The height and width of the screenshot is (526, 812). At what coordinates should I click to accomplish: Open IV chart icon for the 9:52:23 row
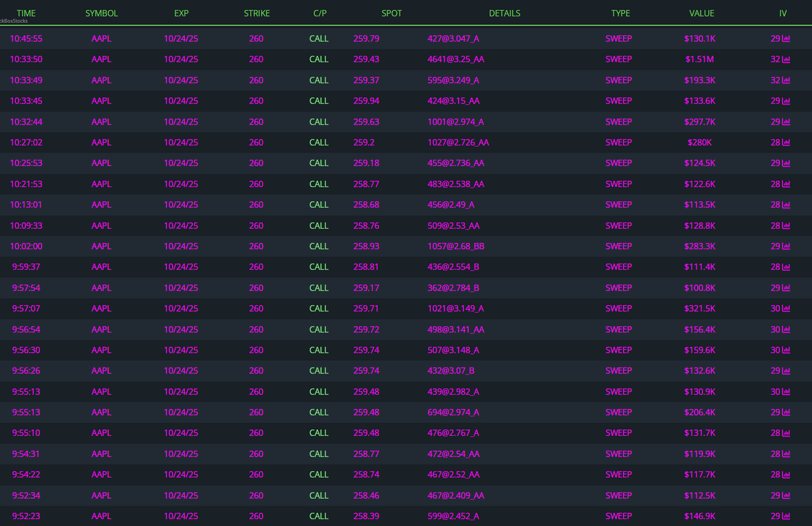786,517
